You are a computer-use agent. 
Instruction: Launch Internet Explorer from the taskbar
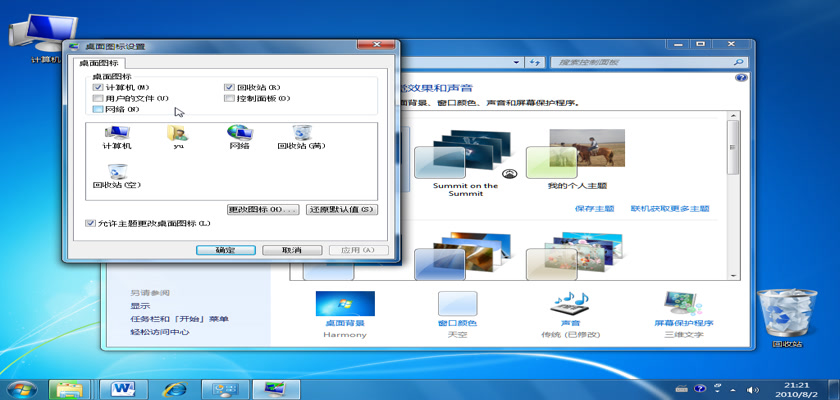177,387
